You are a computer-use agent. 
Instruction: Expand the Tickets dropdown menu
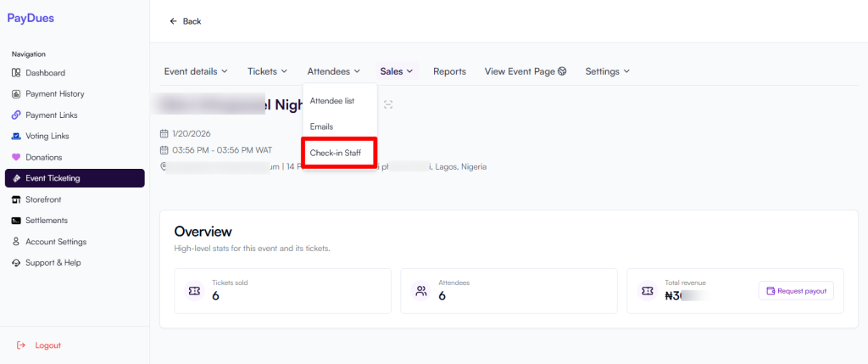pos(267,71)
